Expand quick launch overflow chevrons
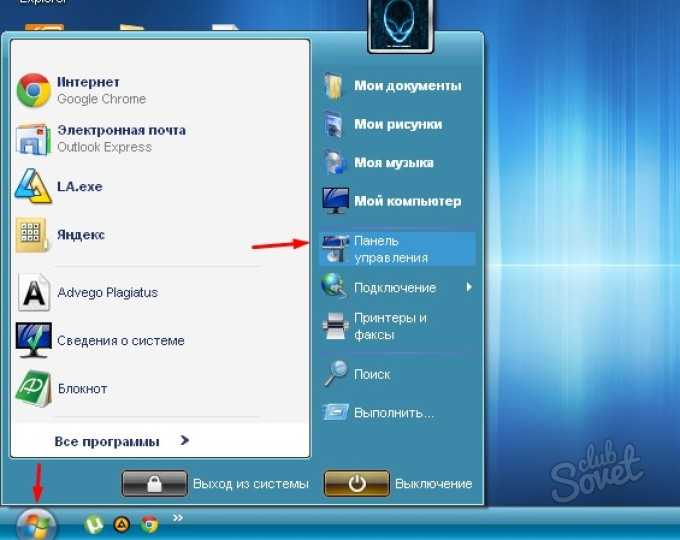The width and height of the screenshot is (680, 540). pos(177,517)
